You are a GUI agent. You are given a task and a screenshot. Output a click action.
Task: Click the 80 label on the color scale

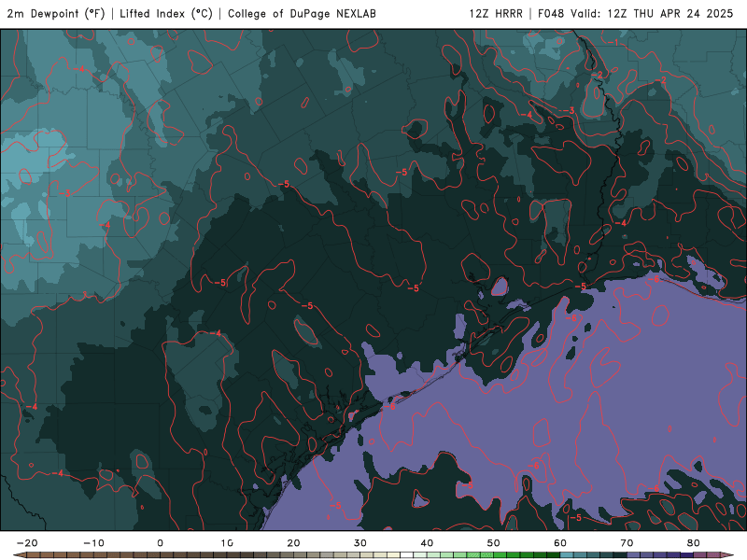[694, 543]
